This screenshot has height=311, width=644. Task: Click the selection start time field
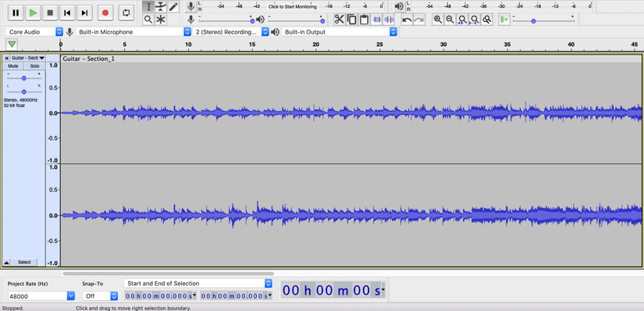coord(160,296)
